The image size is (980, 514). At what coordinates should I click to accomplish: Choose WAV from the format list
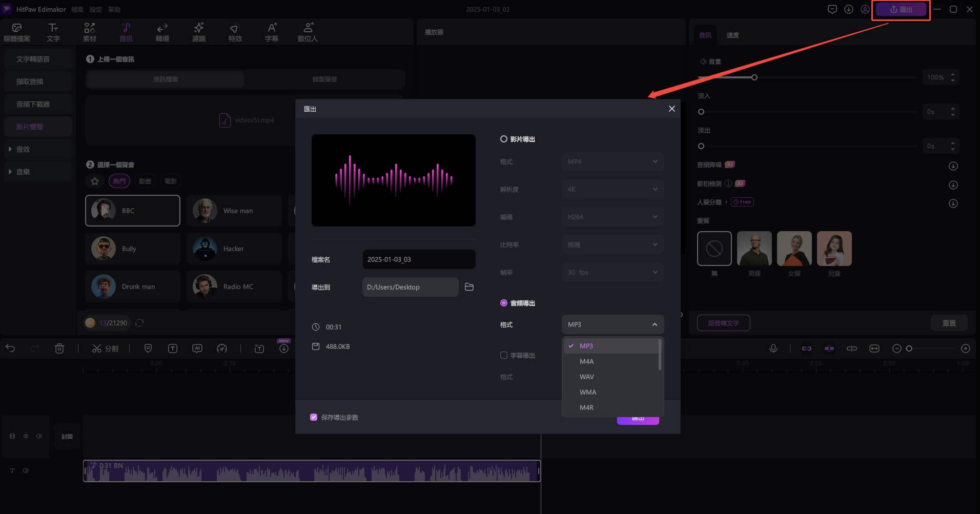tap(587, 377)
